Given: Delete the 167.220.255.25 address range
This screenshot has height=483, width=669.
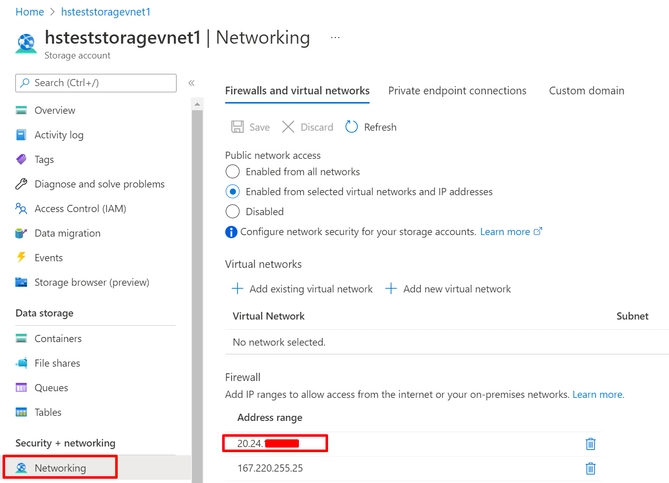Looking at the screenshot, I should (x=590, y=468).
